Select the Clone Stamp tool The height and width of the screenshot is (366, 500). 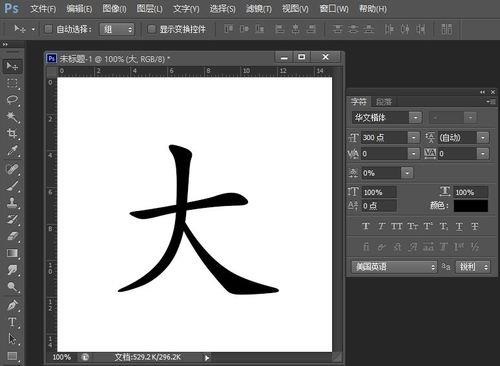pyautogui.click(x=12, y=202)
